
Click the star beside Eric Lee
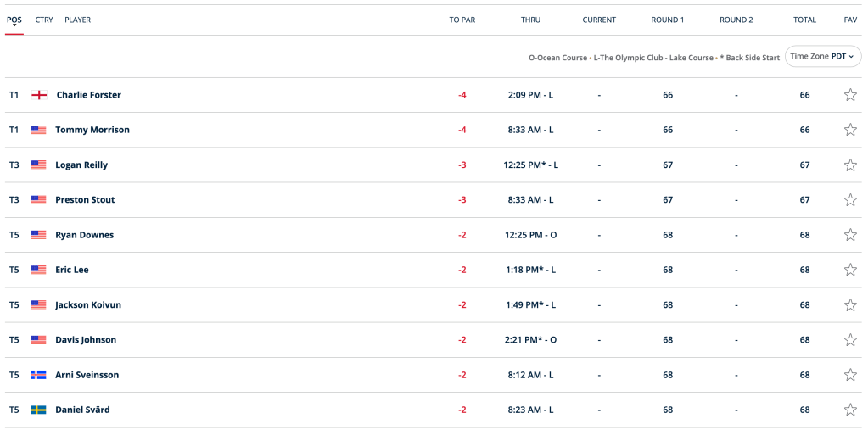tap(850, 270)
